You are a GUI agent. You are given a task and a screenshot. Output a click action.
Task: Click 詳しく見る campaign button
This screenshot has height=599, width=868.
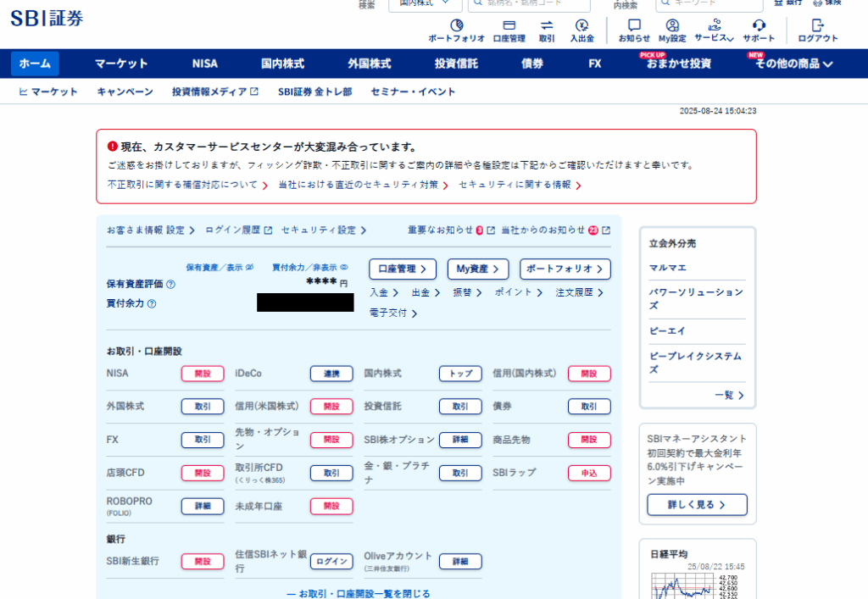[x=697, y=504]
